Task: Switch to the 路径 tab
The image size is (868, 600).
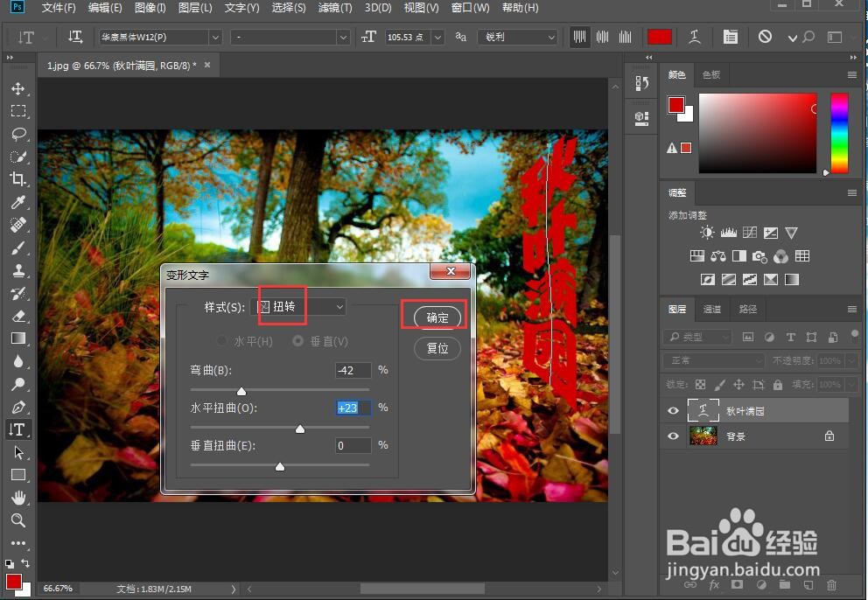Action: pos(748,309)
